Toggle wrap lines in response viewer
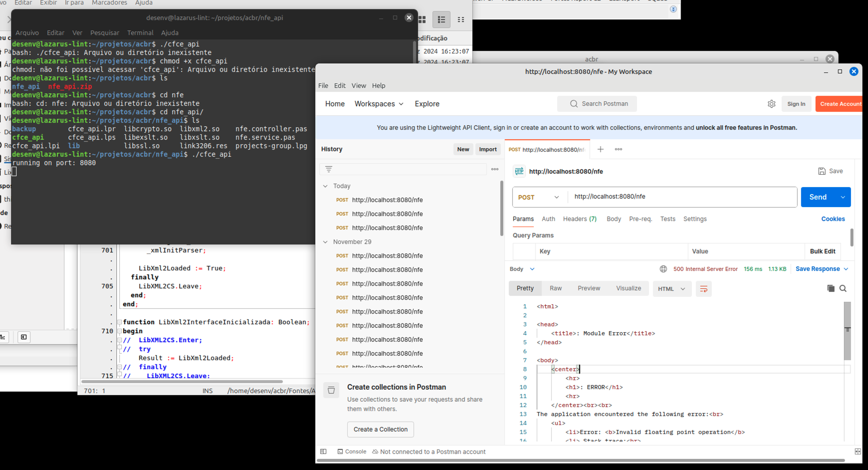This screenshot has width=868, height=470. tap(704, 289)
